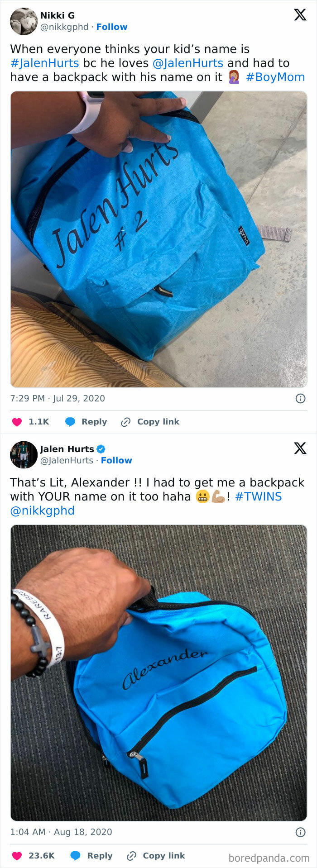Image resolution: width=317 pixels, height=868 pixels.
Task: Like Nikki G's tweet with the heart icon
Action: (17, 422)
